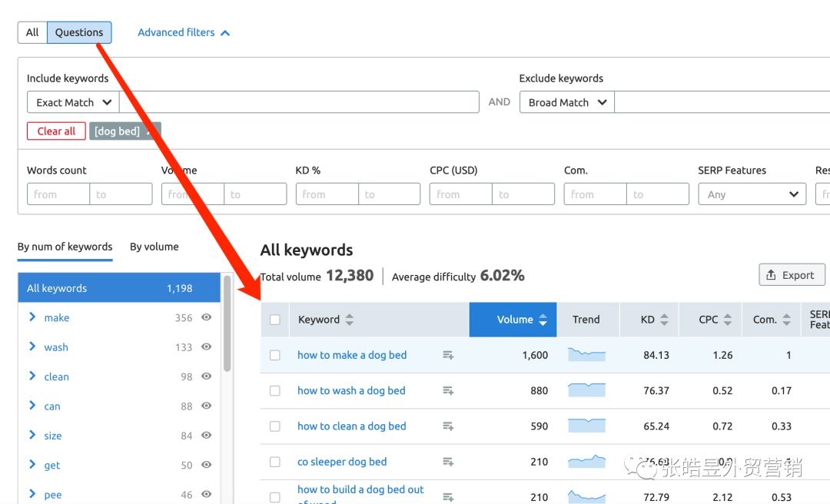
Task: Focus the Exclude keywords text field
Action: (722, 102)
